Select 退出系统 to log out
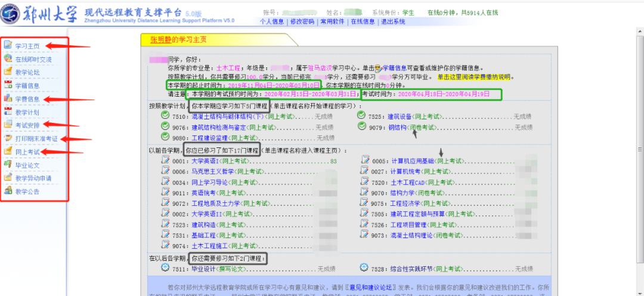644x296 pixels. 393,21
